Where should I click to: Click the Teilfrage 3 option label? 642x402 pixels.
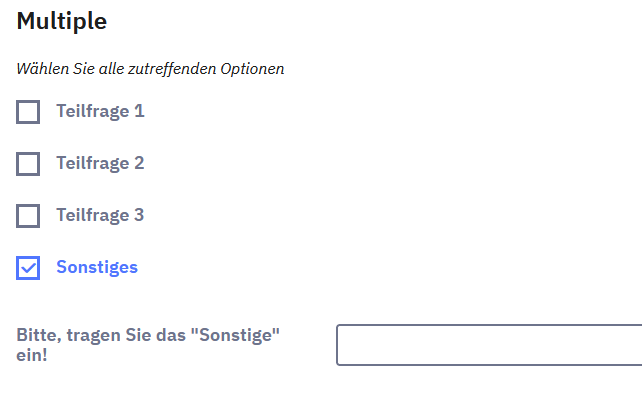(100, 215)
